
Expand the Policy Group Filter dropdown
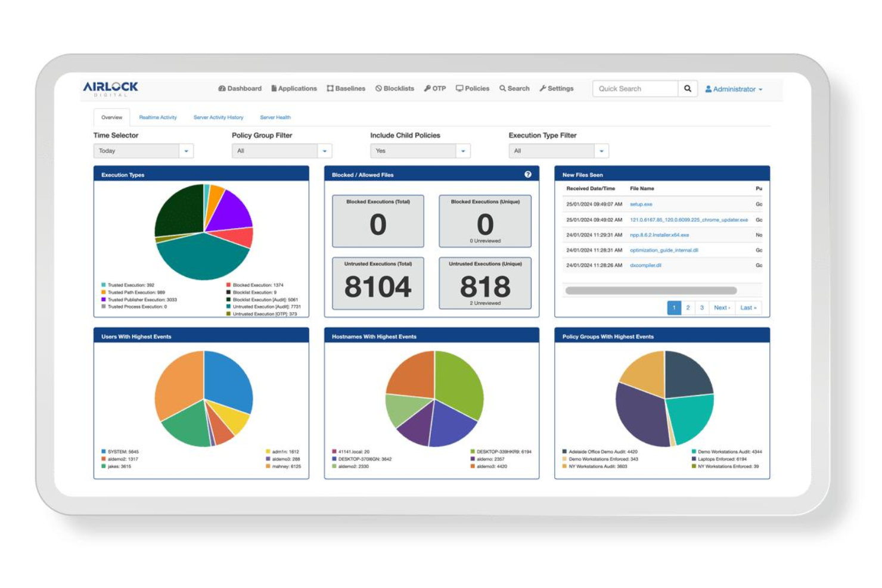(x=325, y=151)
